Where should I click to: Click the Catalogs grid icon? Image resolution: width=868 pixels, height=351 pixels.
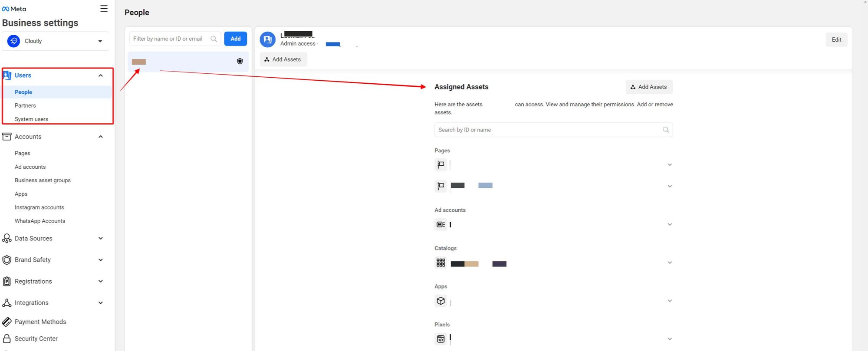[x=441, y=262]
